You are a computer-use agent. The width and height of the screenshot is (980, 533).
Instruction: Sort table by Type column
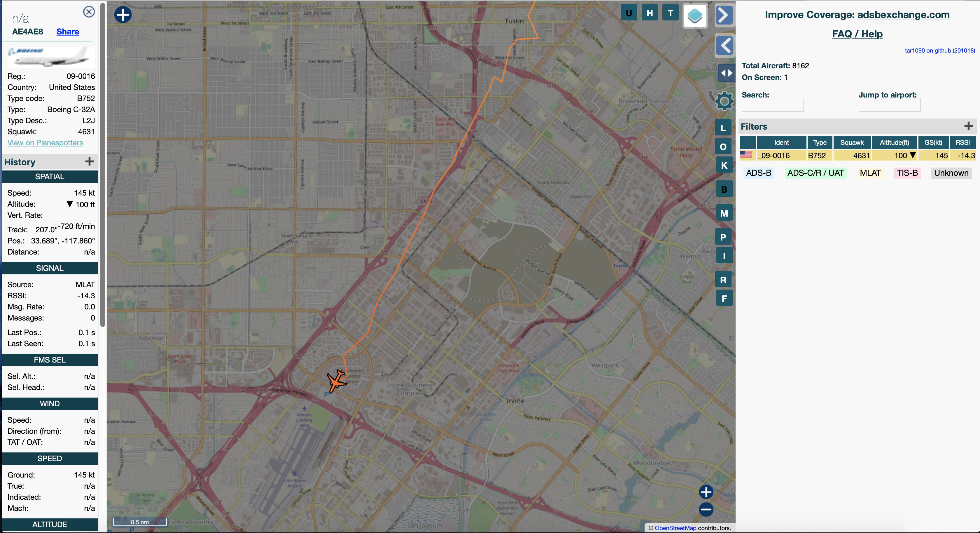point(820,142)
